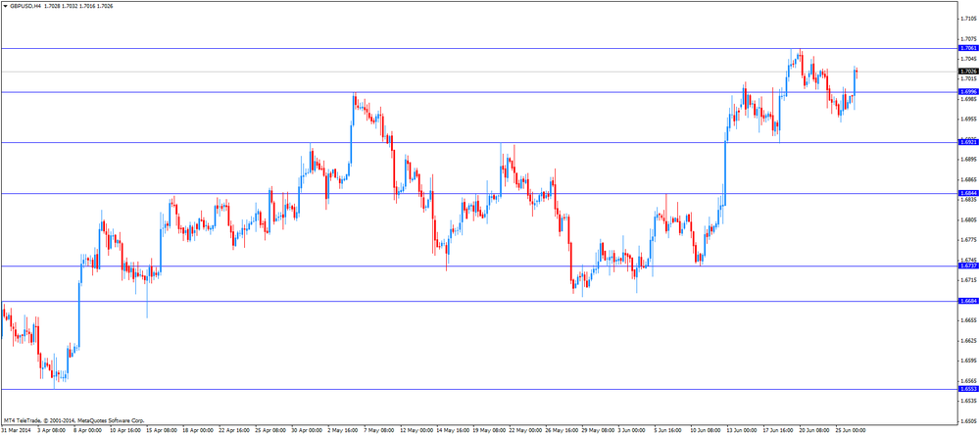Click the 3 Jun 00:00 time label

[633, 431]
